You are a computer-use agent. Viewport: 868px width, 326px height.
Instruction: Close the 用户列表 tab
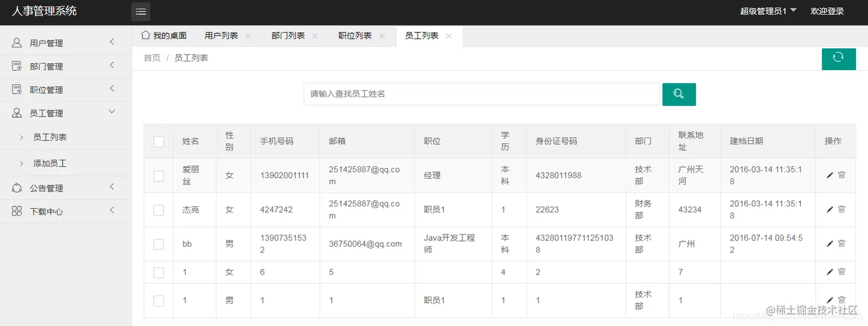pos(248,36)
